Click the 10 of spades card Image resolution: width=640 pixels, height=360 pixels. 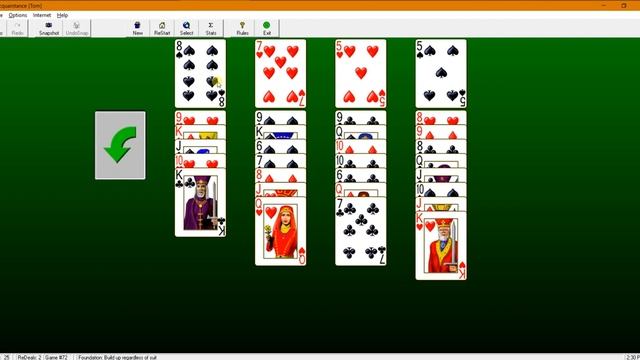(441, 189)
